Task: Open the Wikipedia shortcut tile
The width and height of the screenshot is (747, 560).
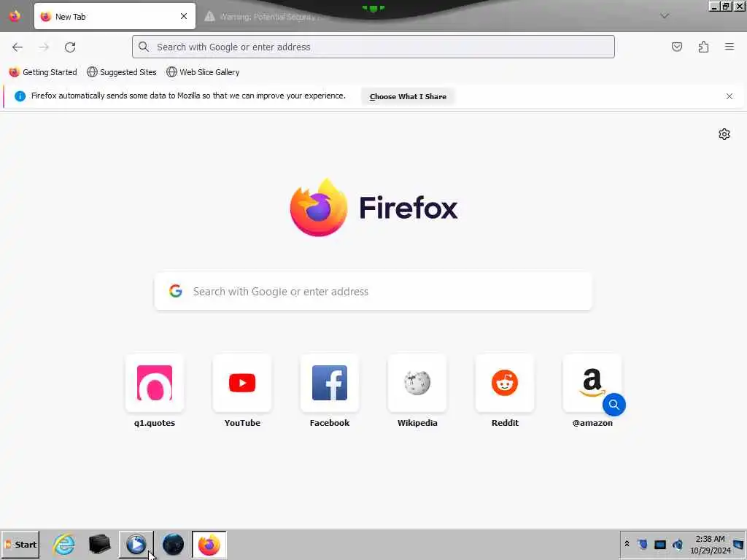Action: click(417, 383)
